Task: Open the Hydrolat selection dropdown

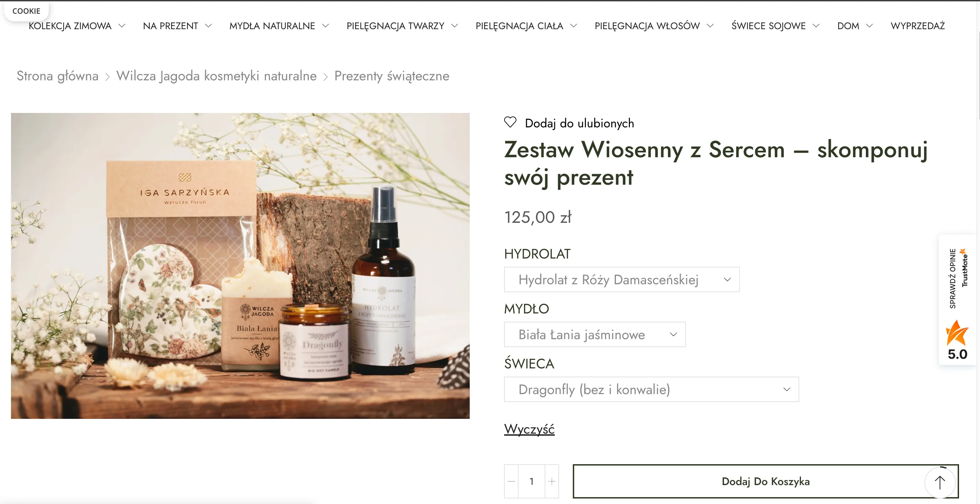Action: pos(622,280)
